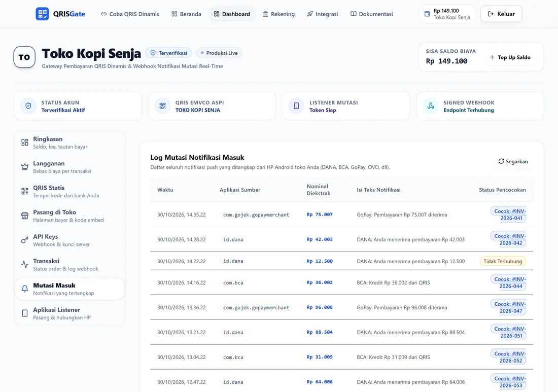This screenshot has width=558, height=392.
Task: Click the shield icon in Status Akun card
Action: (28, 106)
